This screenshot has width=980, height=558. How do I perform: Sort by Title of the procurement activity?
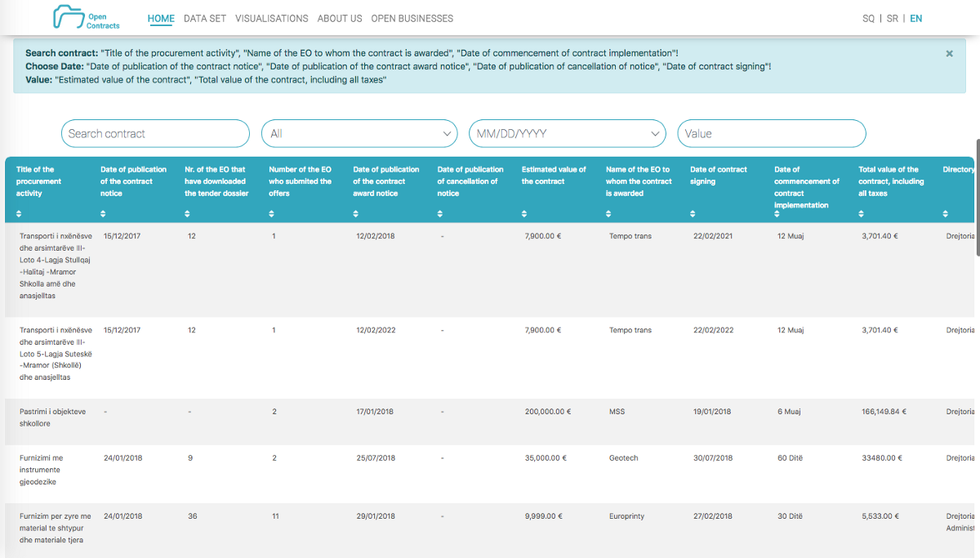[20, 214]
